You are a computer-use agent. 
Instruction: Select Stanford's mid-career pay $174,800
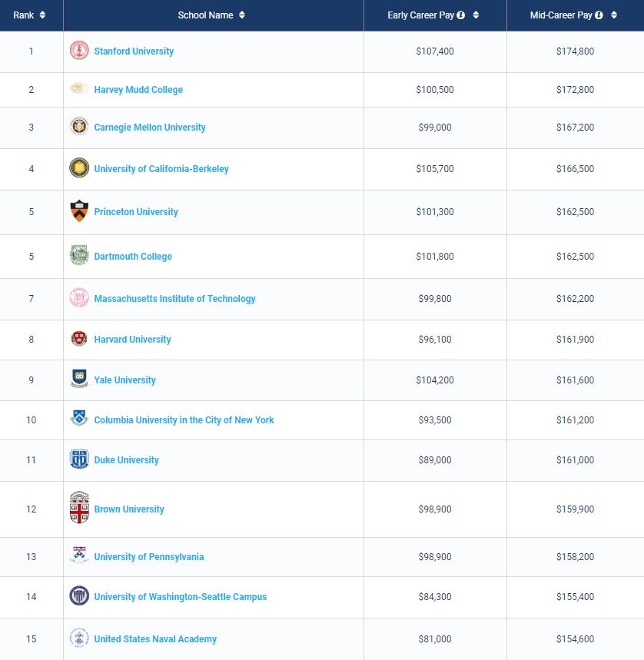point(575,51)
